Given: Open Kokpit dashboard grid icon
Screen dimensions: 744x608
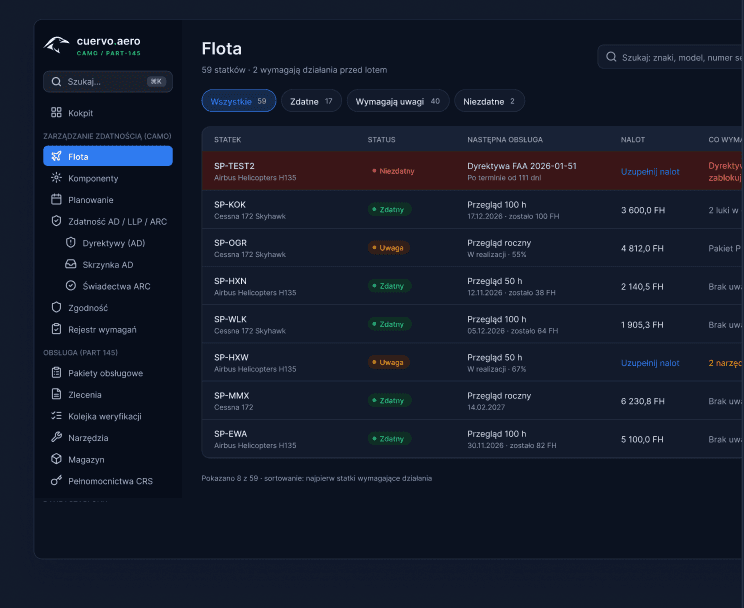Looking at the screenshot, I should coord(56,112).
